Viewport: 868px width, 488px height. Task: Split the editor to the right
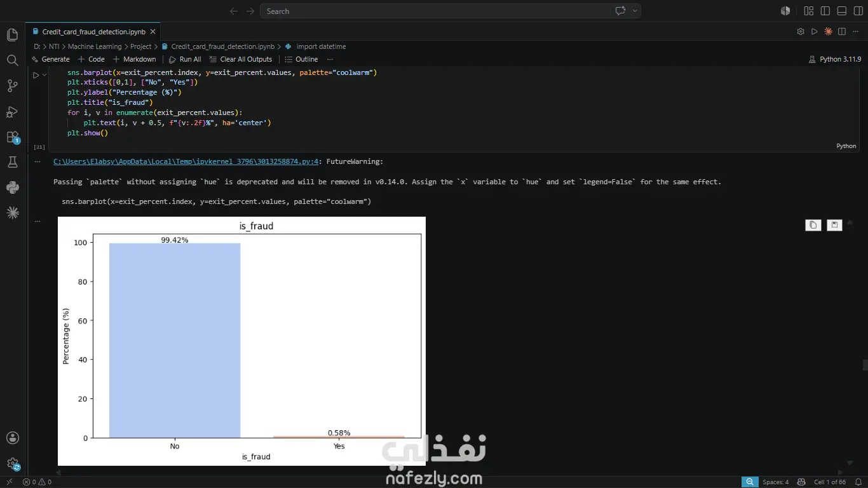coord(842,32)
